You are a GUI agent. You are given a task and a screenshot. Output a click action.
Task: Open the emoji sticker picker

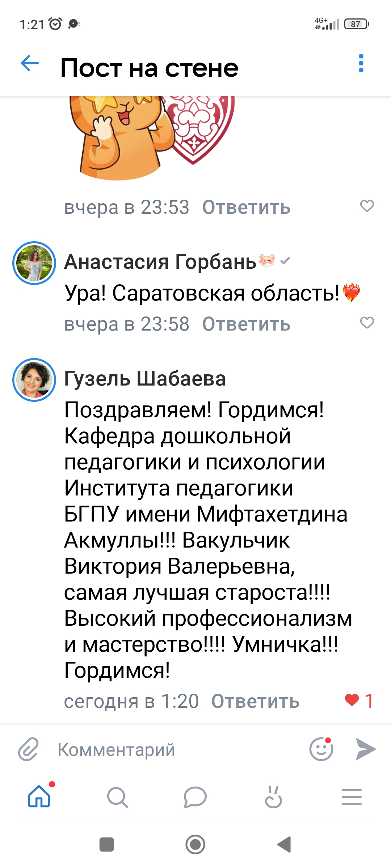321,749
